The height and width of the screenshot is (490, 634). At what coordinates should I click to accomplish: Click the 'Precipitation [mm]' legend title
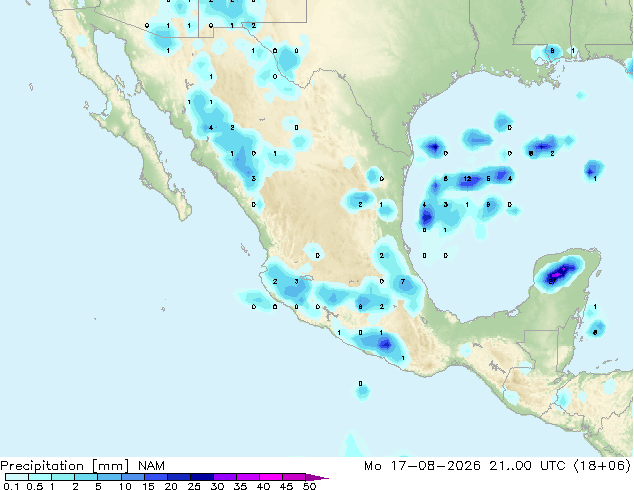click(65, 466)
